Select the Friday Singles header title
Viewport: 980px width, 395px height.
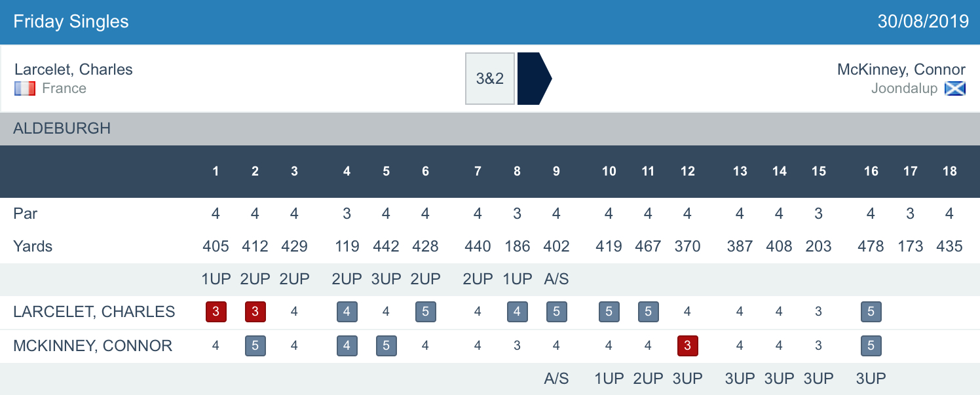71,22
